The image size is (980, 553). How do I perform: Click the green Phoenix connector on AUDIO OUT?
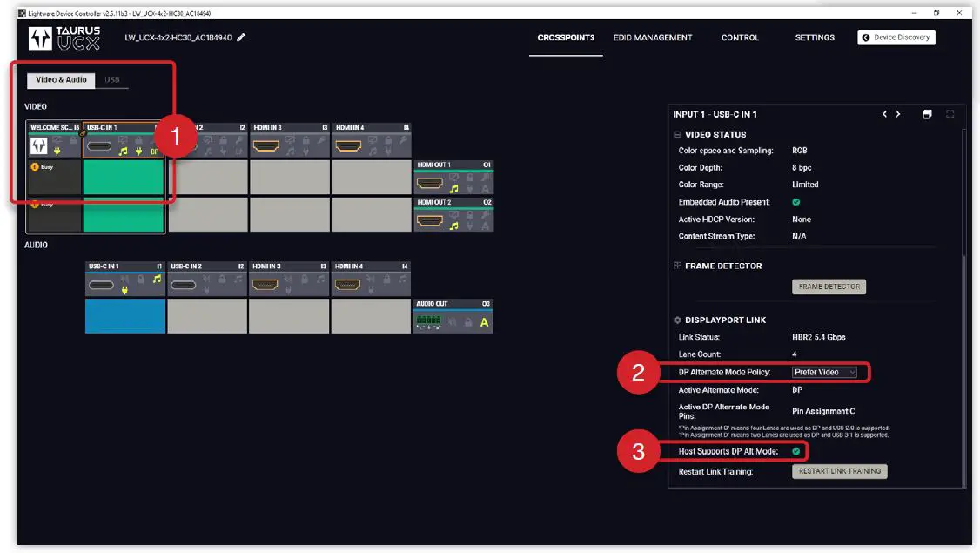(x=428, y=321)
